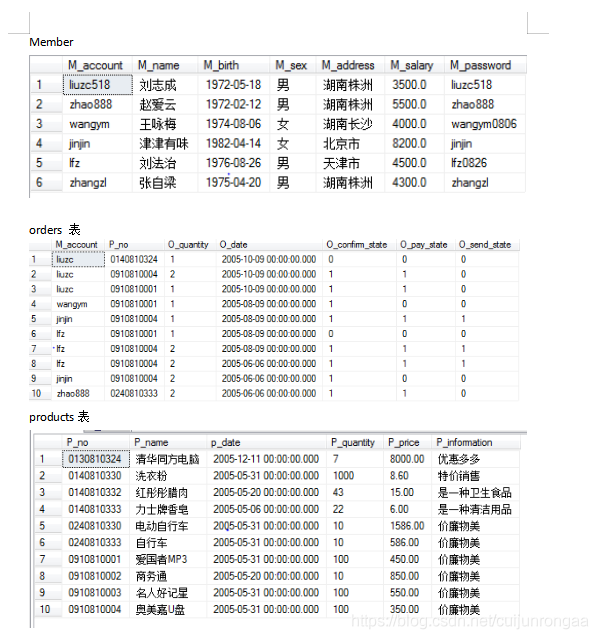Click the price value 8.60

399,476
